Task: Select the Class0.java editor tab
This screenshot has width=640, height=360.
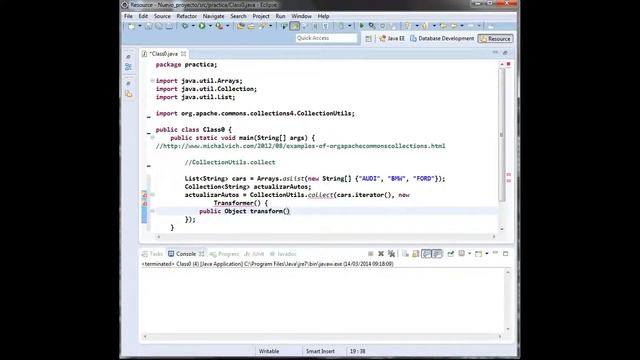Action: point(163,54)
